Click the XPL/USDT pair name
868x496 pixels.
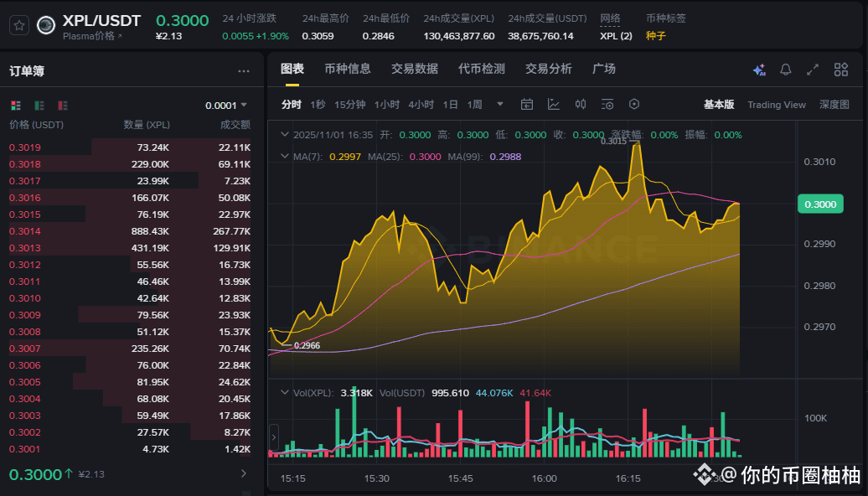pos(101,21)
